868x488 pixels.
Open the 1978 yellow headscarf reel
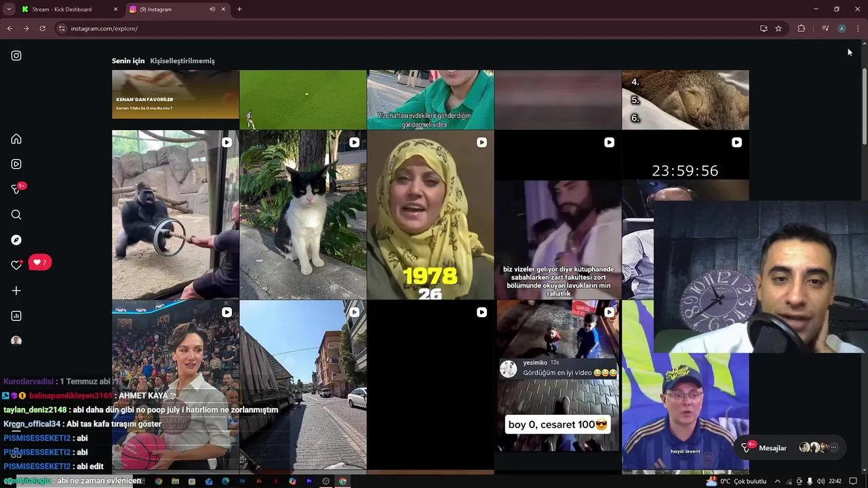430,215
